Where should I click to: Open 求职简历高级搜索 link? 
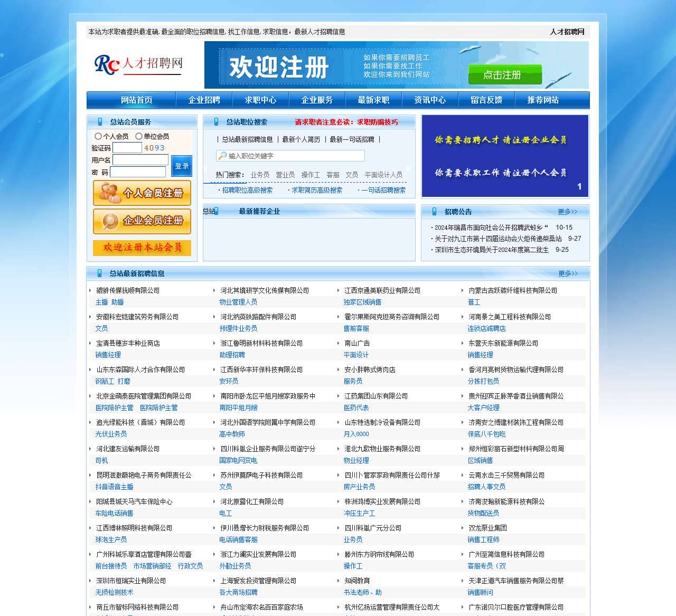tap(317, 190)
